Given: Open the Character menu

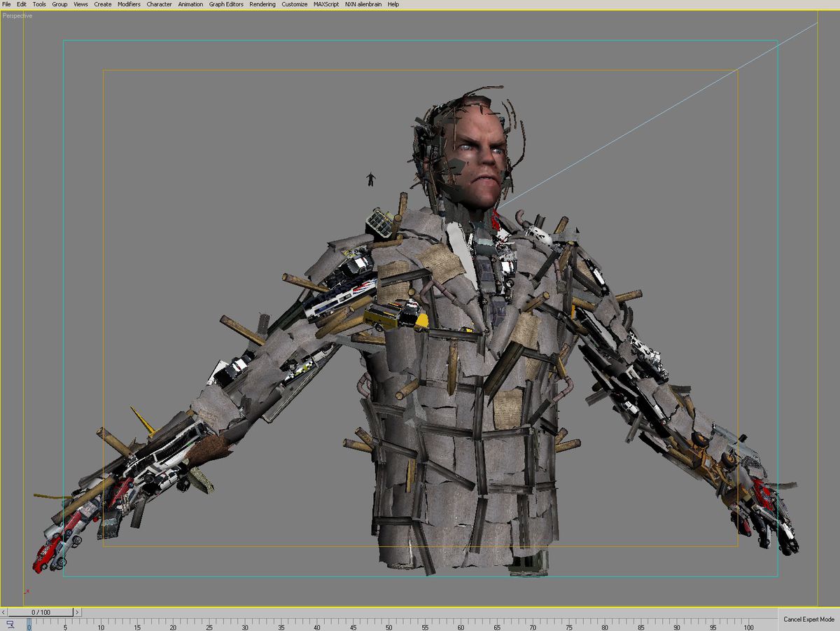Looking at the screenshot, I should pyautogui.click(x=159, y=4).
